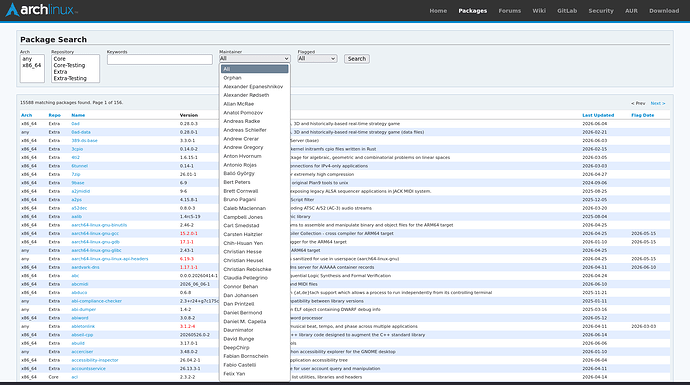690x385 pixels.
Task: Open the Packages navigation item
Action: coord(473,11)
